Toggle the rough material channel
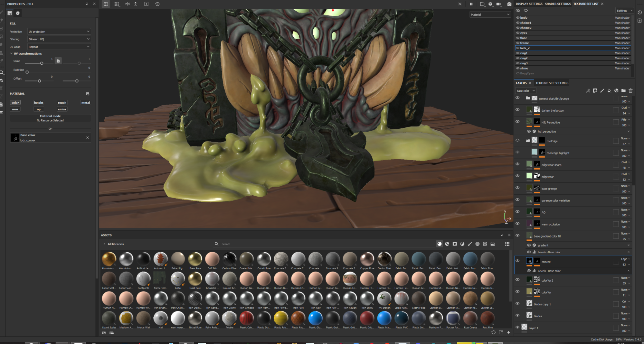This screenshot has height=344, width=644. pos(62,103)
